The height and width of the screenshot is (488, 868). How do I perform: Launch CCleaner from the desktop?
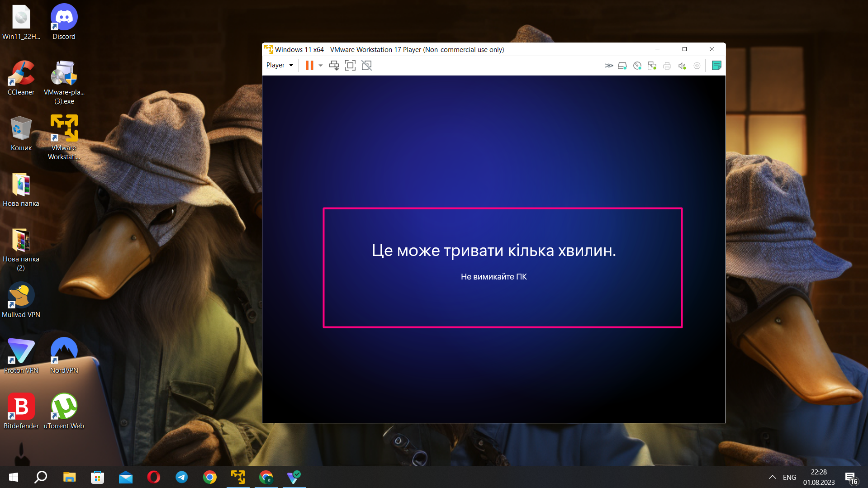[21, 78]
